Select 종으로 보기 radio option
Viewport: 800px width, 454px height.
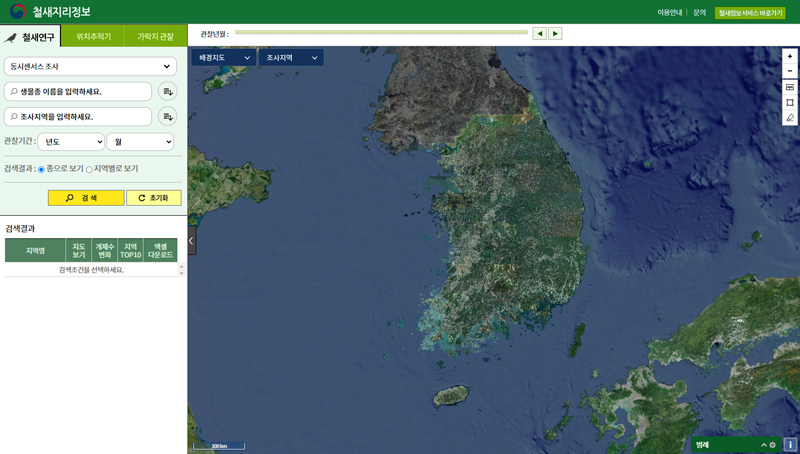(x=41, y=169)
